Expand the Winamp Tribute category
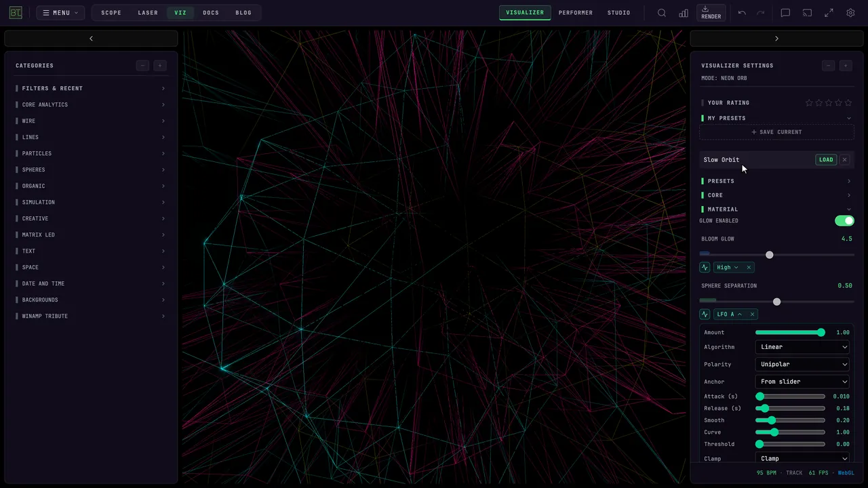The height and width of the screenshot is (488, 868). (91, 316)
